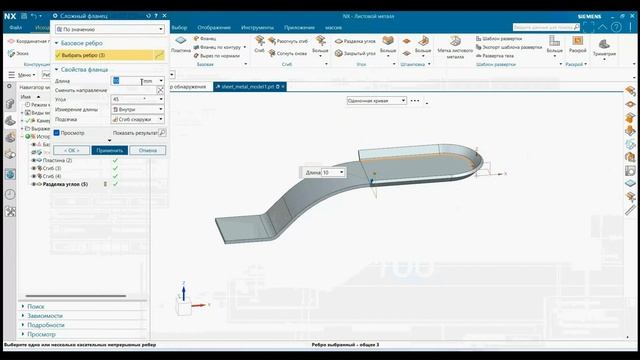The height and width of the screenshot is (360, 640).
Task: Switch to the Отображение tab
Action: pos(214,27)
